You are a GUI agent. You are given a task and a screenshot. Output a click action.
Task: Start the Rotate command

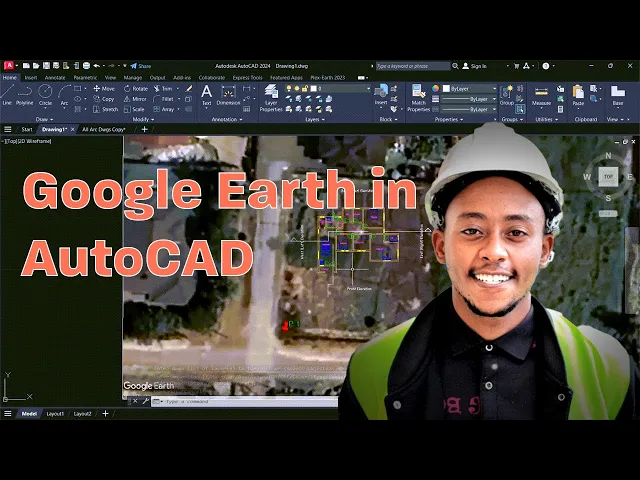click(136, 89)
